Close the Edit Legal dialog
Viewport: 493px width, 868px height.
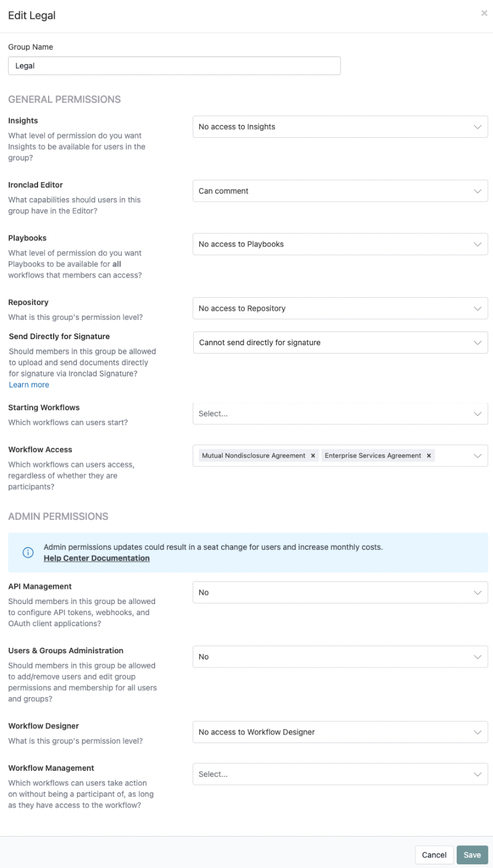(x=484, y=13)
